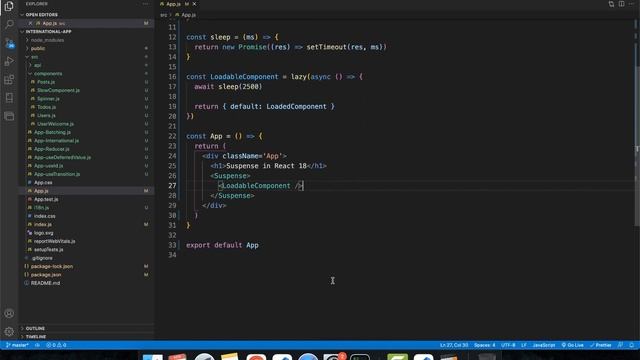The image size is (640, 360).
Task: Click Ln 27, Col 33 position indicator
Action: click(454, 345)
